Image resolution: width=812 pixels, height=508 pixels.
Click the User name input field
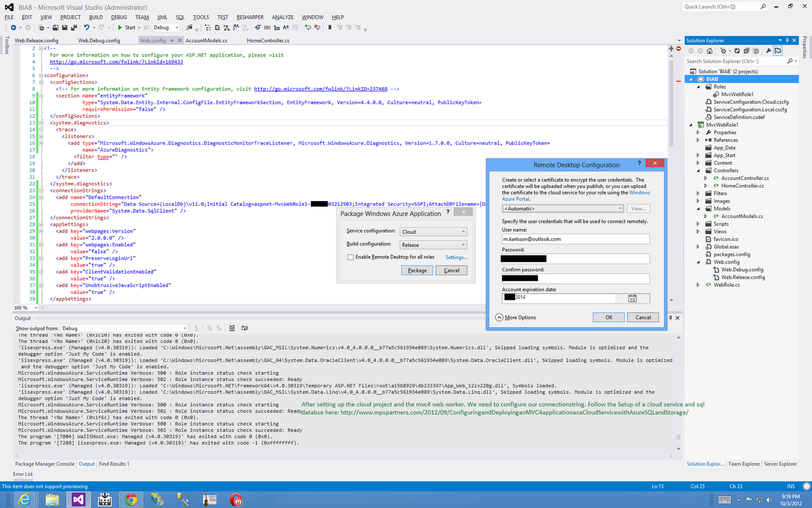pos(576,239)
